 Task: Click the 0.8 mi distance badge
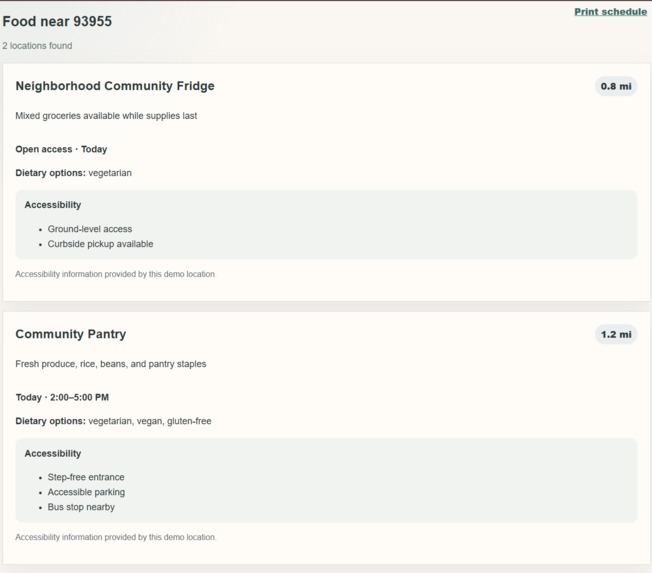(616, 86)
